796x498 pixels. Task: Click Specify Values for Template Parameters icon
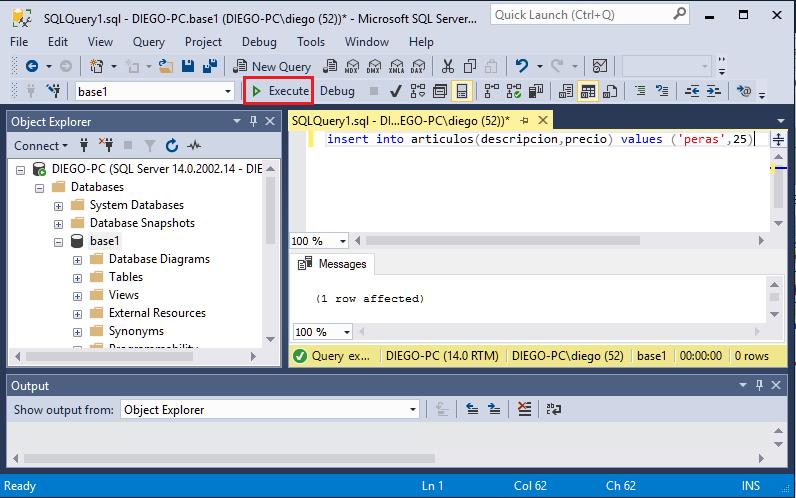[x=744, y=91]
